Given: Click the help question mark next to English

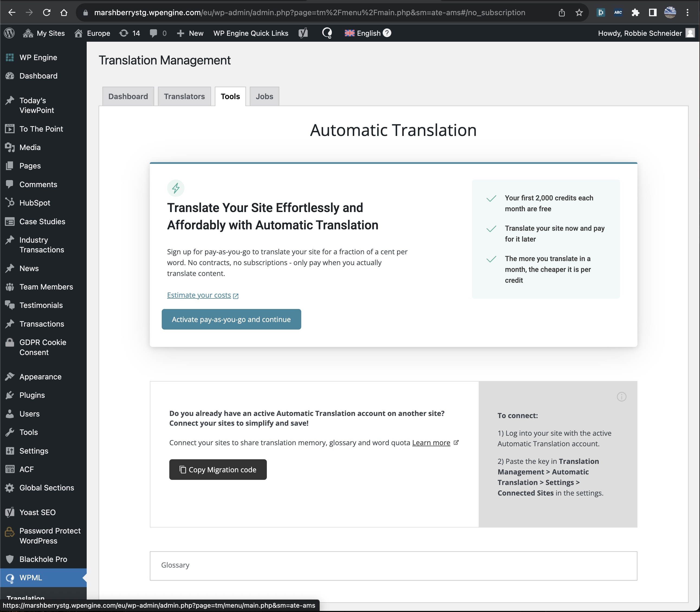Looking at the screenshot, I should coord(387,33).
